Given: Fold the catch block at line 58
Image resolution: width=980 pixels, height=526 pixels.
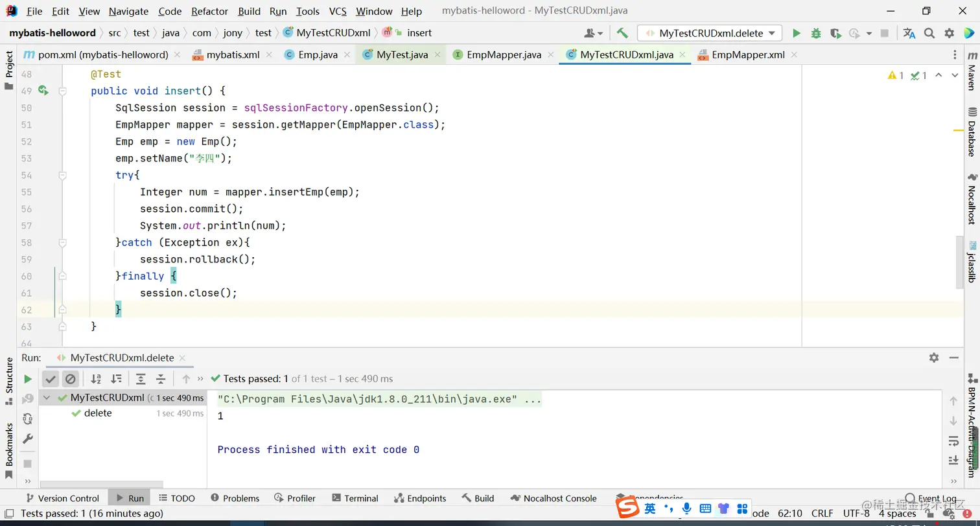Looking at the screenshot, I should 63,243.
